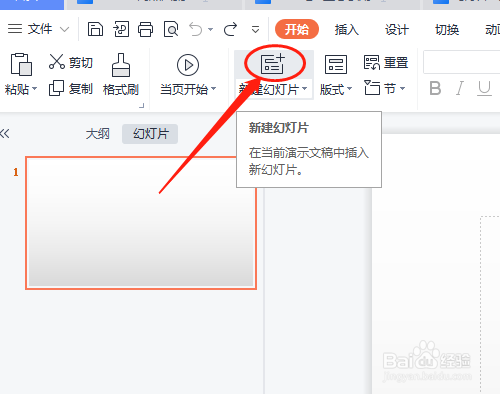
Task: Click the Redo arrow icon
Action: tap(230, 29)
